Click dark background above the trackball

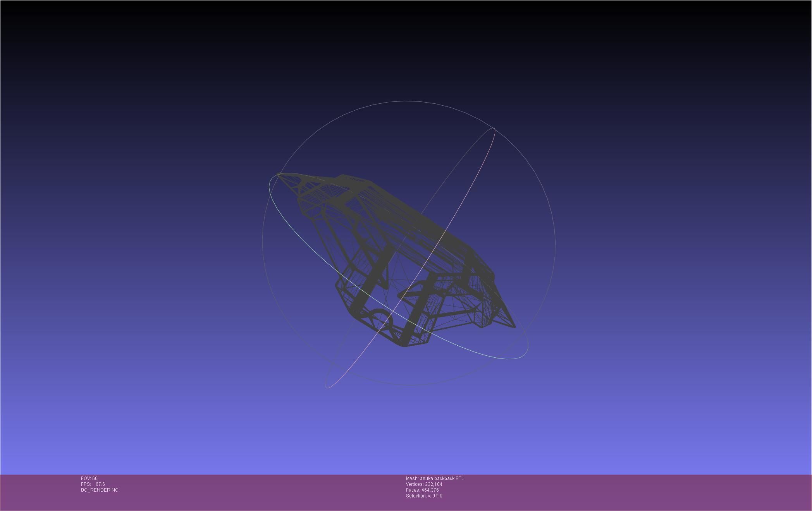point(406,50)
